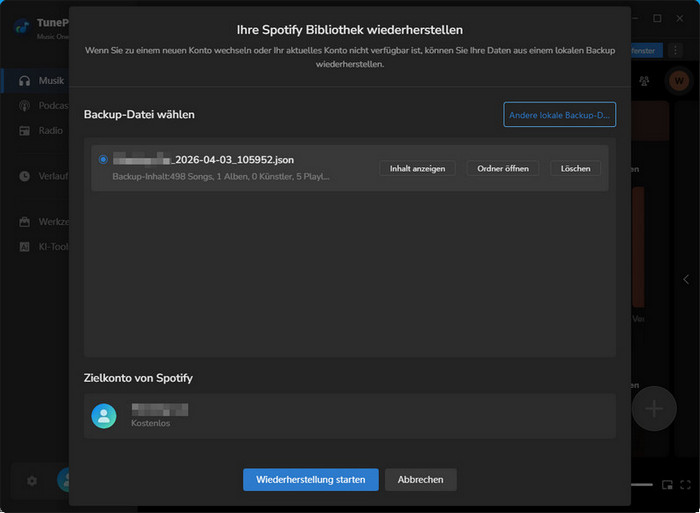The height and width of the screenshot is (513, 700).
Task: Click the people icon beside W avatar
Action: click(644, 81)
